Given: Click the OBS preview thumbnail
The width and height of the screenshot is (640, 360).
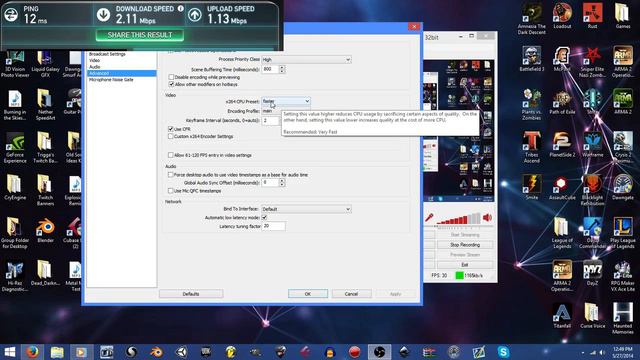Looking at the screenshot, I should click(459, 131).
